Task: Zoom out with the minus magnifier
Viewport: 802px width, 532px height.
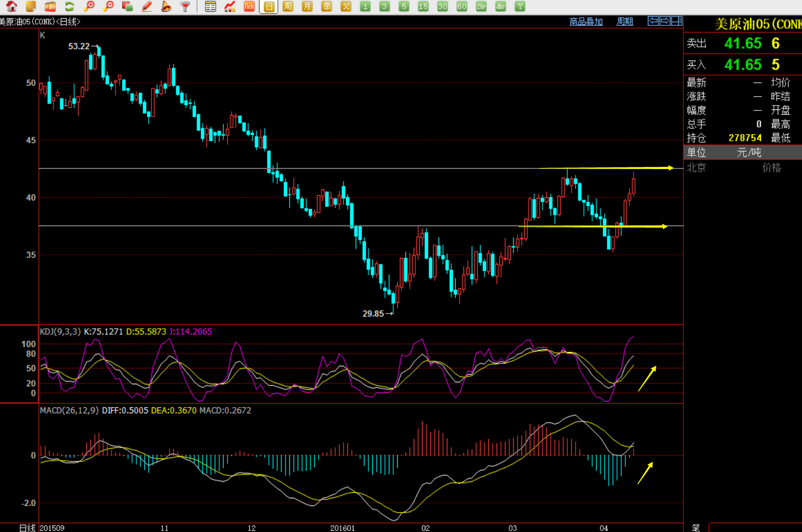Action: (109, 7)
